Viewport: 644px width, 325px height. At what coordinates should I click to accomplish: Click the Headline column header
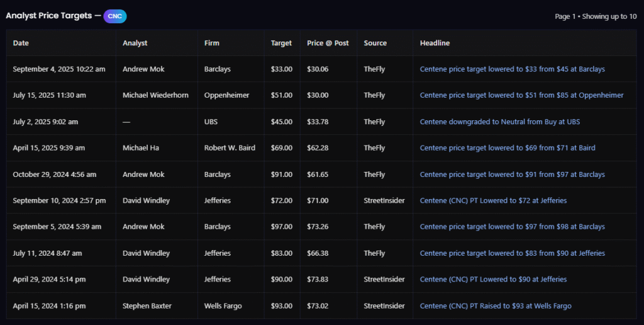(x=435, y=43)
